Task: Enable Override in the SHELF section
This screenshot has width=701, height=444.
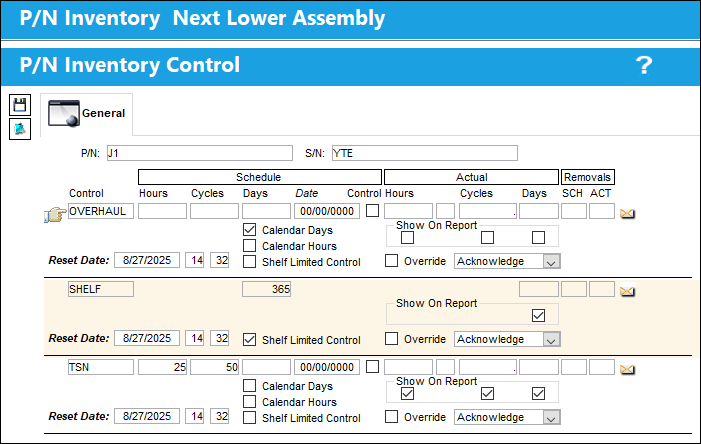Action: point(392,338)
